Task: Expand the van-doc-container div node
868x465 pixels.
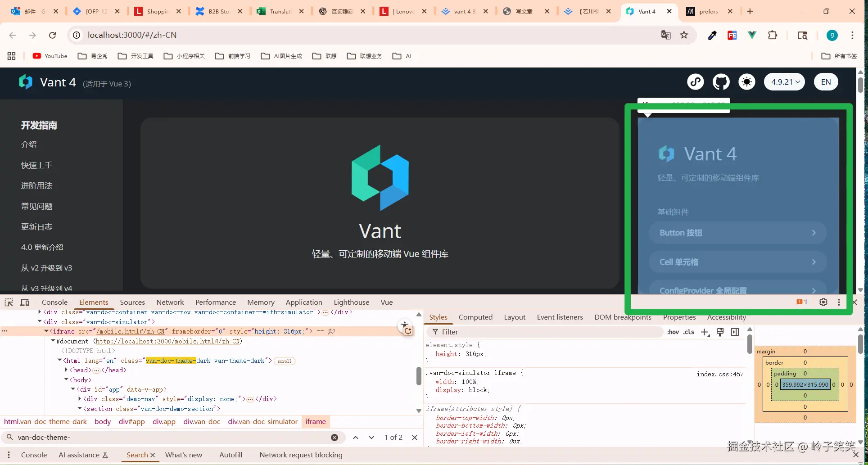Action: pos(40,312)
